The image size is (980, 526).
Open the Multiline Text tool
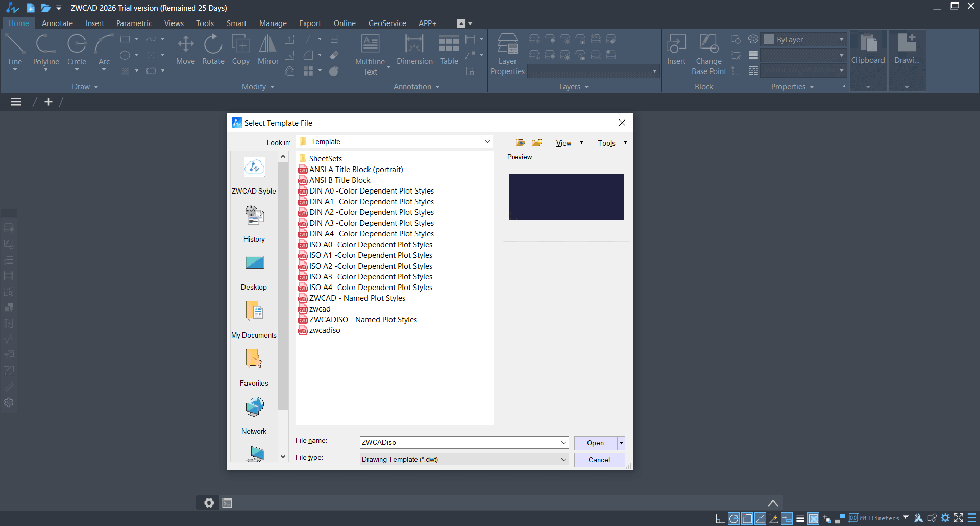coord(370,55)
